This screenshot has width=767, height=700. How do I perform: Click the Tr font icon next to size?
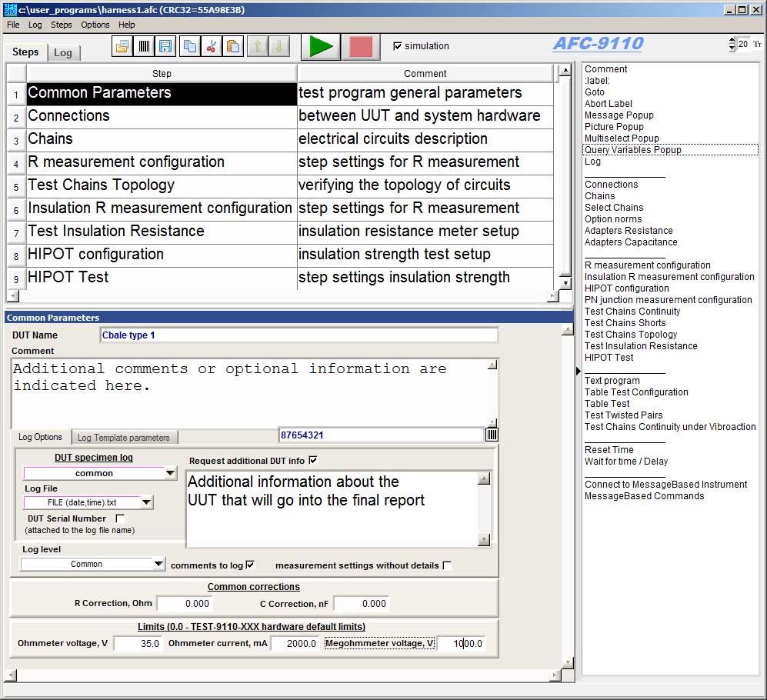coord(757,44)
